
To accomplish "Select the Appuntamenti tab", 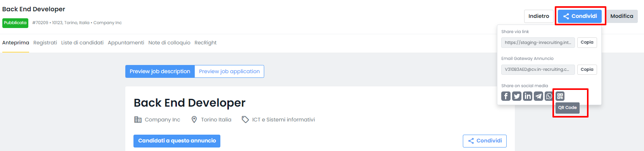I will coord(126,43).
